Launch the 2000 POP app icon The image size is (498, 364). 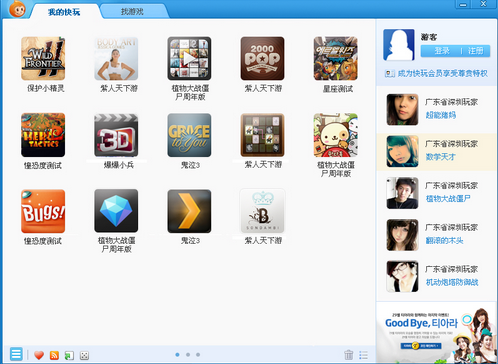tap(262, 59)
